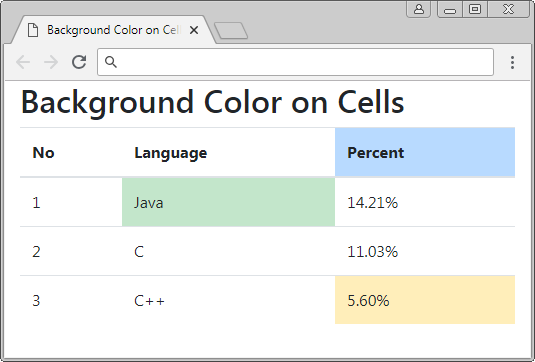This screenshot has width=535, height=362.
Task: Minimize the browser window
Action: click(450, 9)
